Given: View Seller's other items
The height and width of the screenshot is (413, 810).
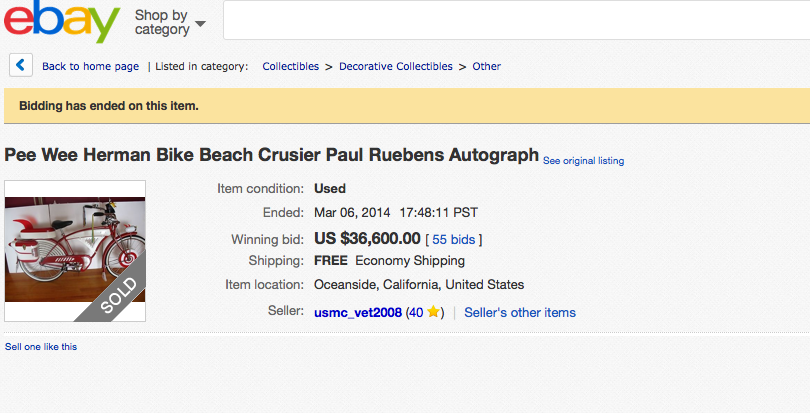Looking at the screenshot, I should click(520, 312).
